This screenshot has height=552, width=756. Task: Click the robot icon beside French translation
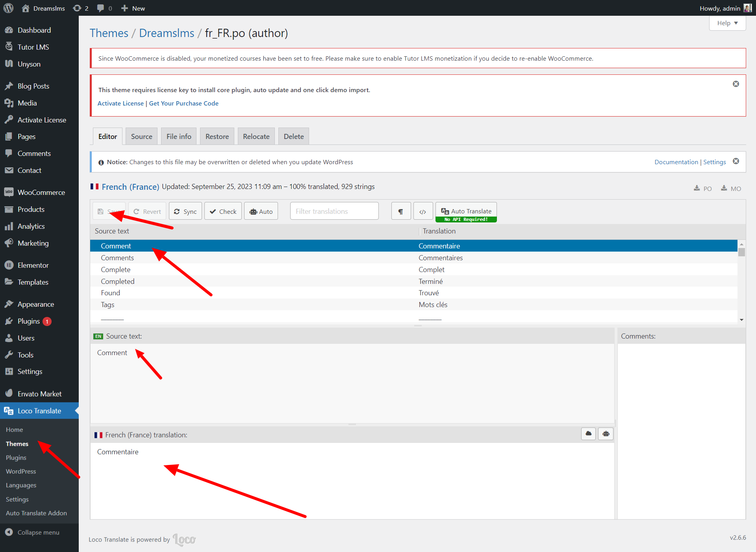click(606, 434)
